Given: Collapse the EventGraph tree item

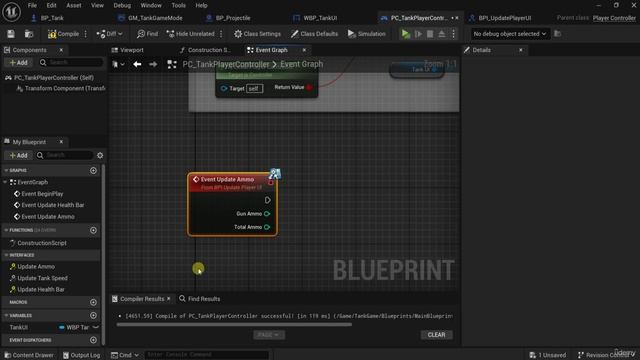Looking at the screenshot, I should click(x=5, y=182).
